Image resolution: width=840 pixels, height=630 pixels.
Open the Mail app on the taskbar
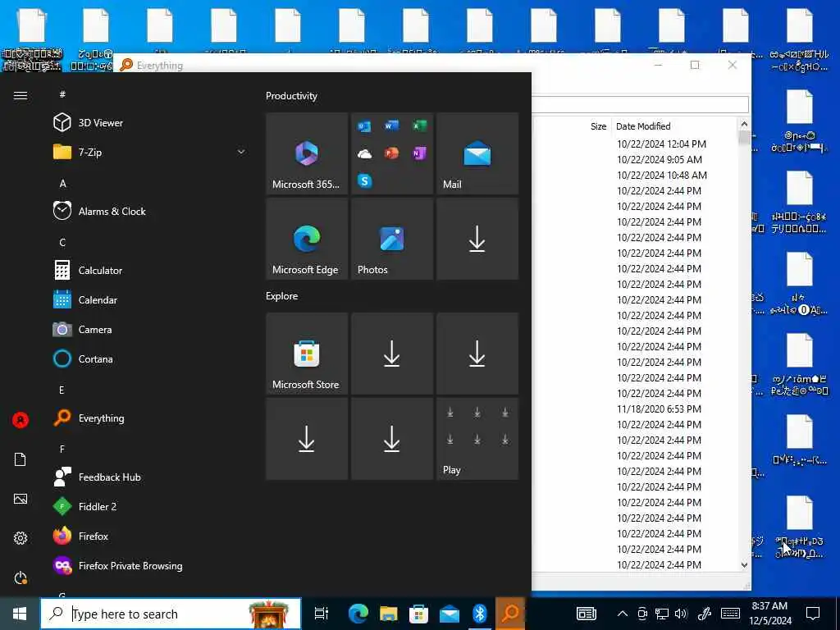(449, 614)
